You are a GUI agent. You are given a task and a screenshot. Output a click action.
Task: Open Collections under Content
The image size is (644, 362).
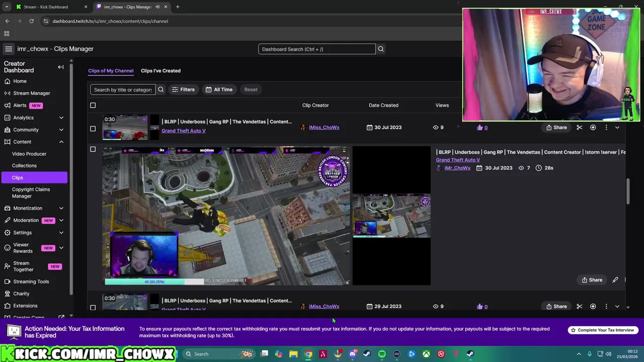coord(24,165)
